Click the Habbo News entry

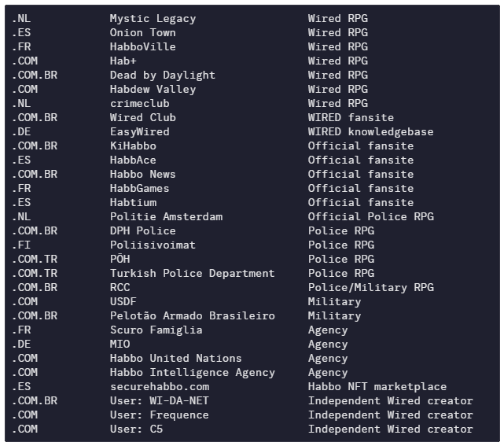click(143, 174)
